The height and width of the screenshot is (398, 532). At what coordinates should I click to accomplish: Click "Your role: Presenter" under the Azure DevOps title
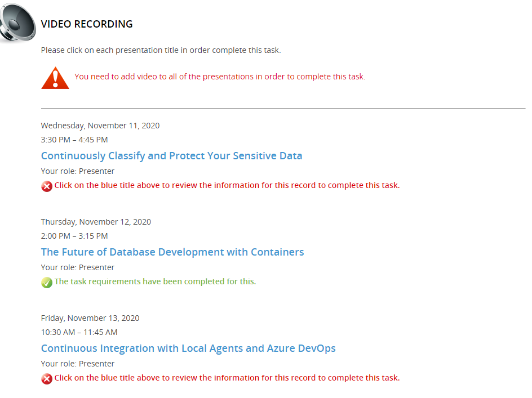78,364
